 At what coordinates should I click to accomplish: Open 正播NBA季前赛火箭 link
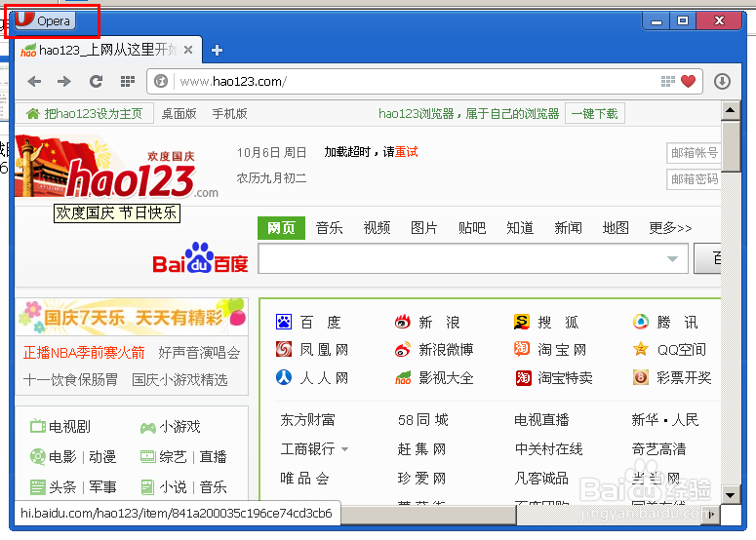pos(84,353)
